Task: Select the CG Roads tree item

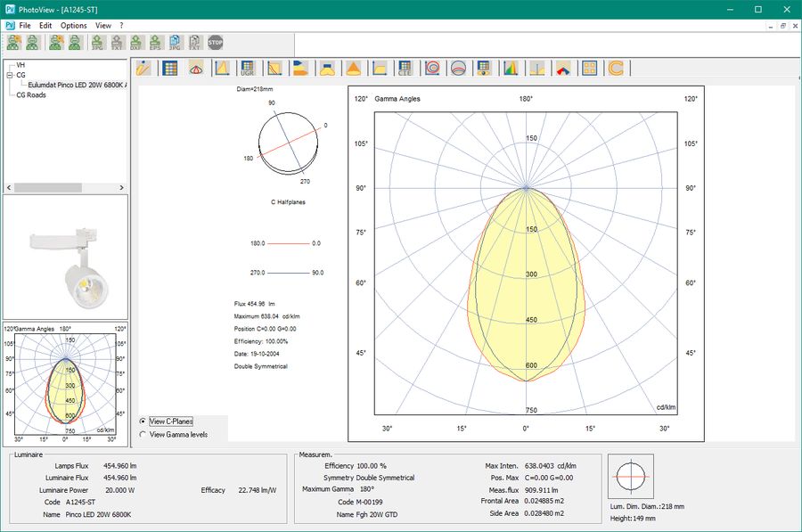Action: coord(31,94)
